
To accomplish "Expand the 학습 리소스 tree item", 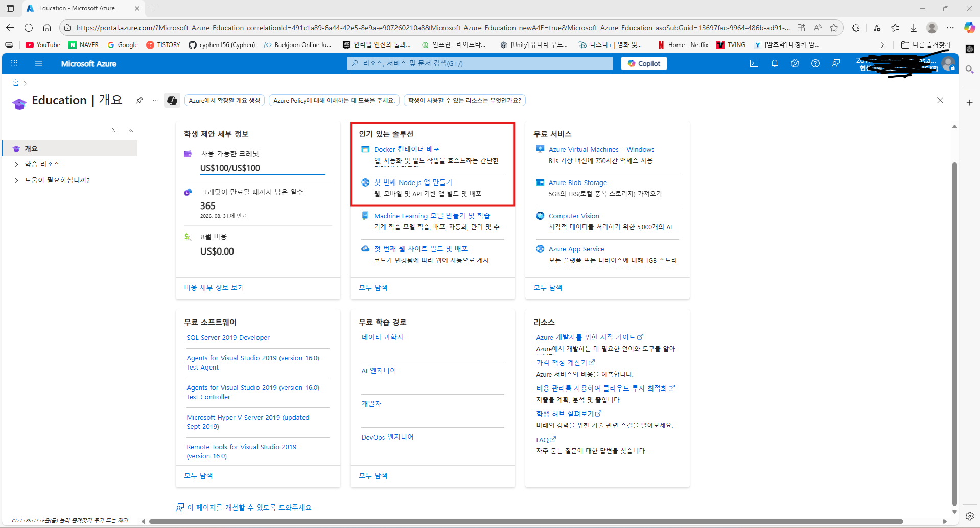I will [x=16, y=164].
